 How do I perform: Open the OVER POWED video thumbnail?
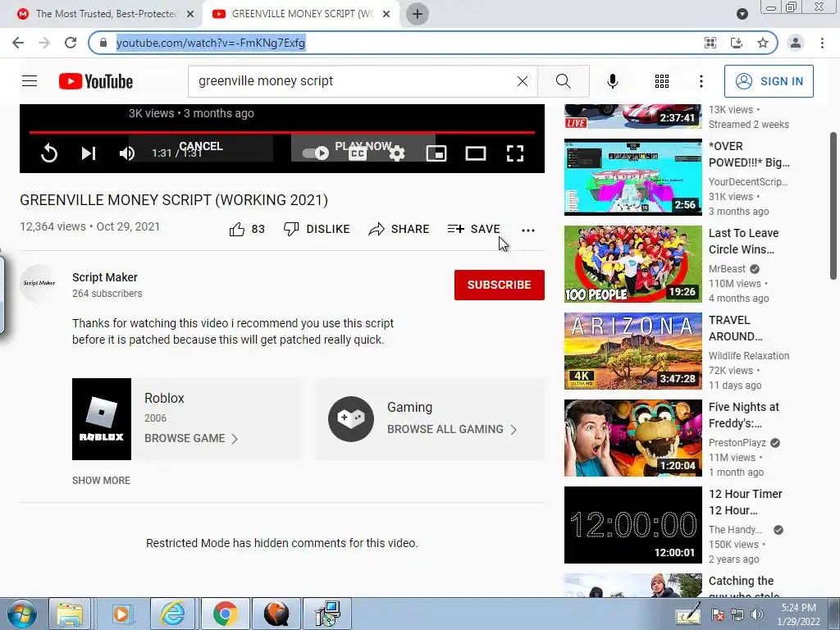point(632,177)
